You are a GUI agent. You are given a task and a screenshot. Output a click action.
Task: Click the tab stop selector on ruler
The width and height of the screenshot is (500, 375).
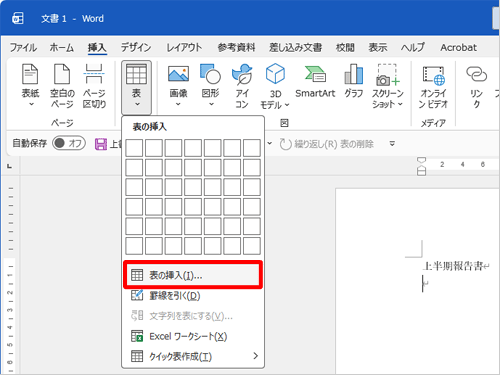(10, 166)
